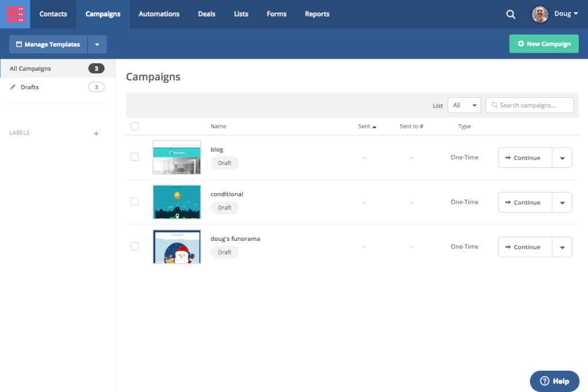Add a new label with plus icon

[x=96, y=133]
